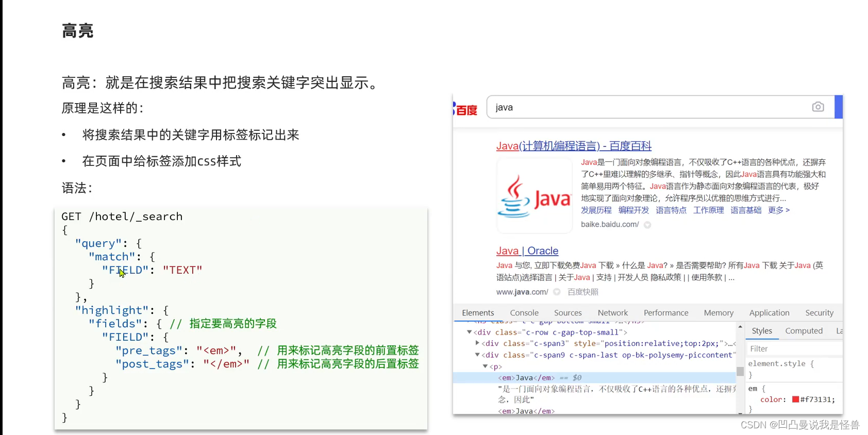Click the 编程开发 sub-link
Image resolution: width=868 pixels, height=435 pixels.
[633, 210]
